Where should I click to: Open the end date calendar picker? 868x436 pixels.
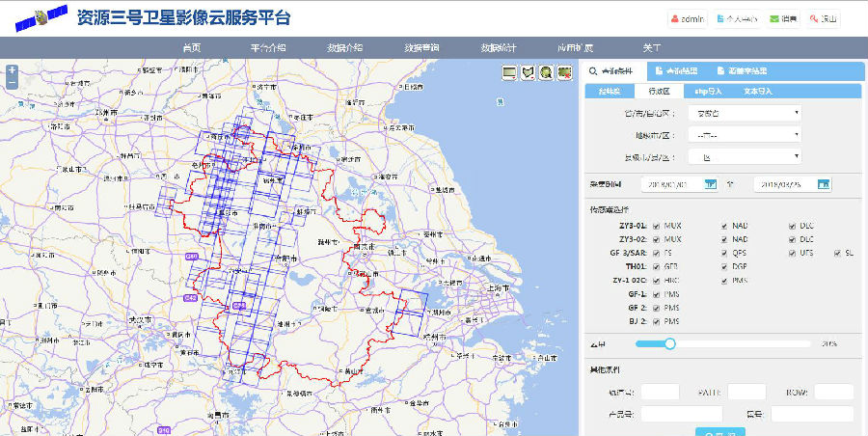(x=824, y=184)
